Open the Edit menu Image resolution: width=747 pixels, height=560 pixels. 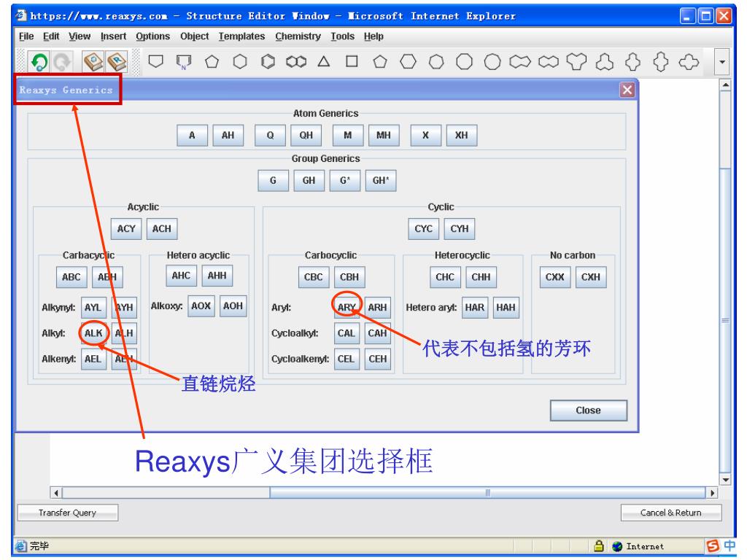tap(51, 36)
